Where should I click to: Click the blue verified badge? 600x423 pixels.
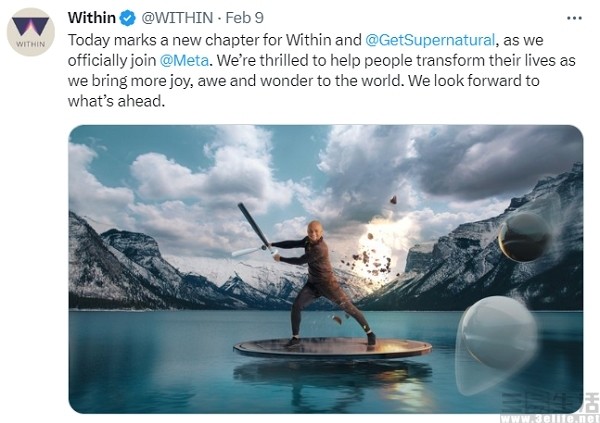(128, 18)
